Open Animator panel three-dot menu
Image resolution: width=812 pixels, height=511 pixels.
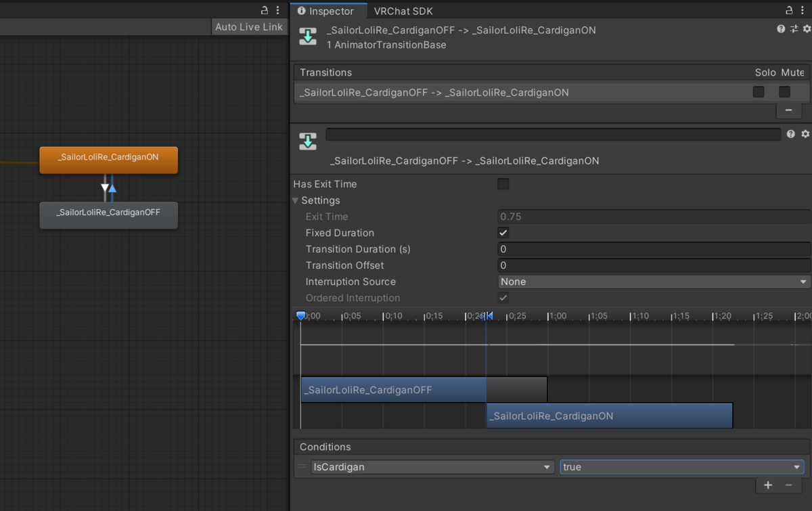pyautogui.click(x=279, y=10)
